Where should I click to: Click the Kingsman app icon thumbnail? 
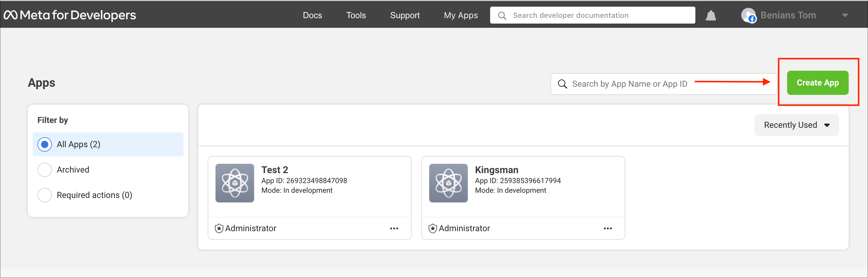coord(448,183)
